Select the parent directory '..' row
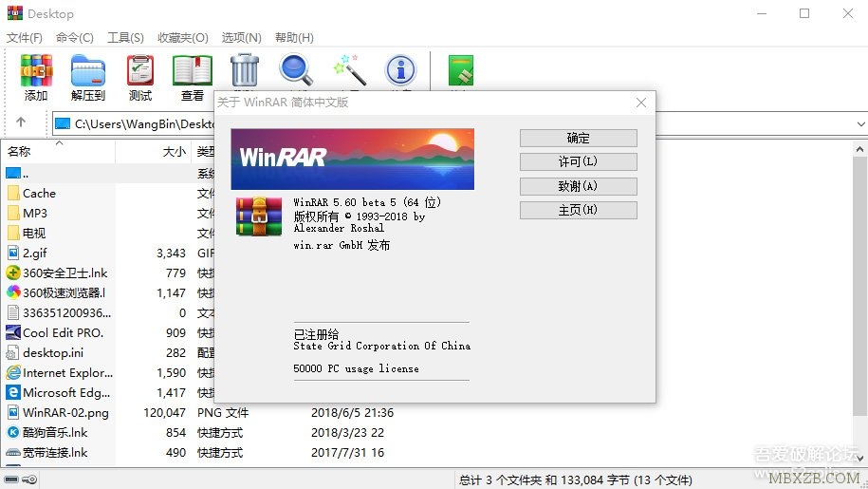This screenshot has width=868, height=489. coord(110,173)
